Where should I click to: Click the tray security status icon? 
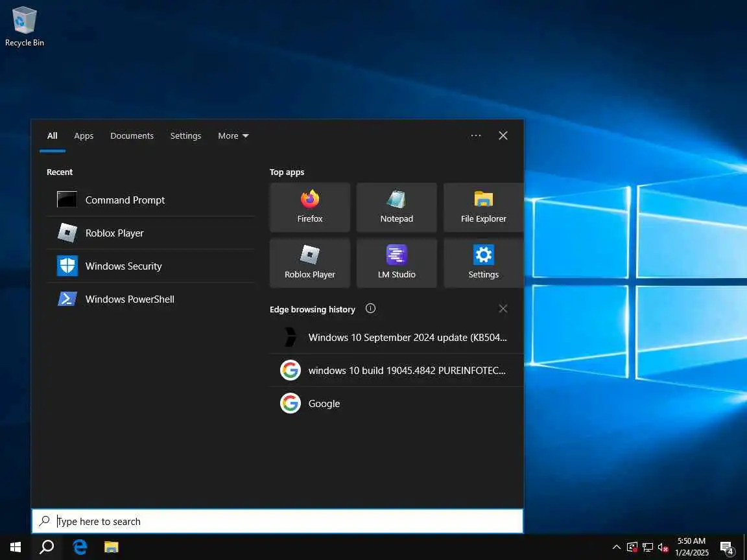632,547
